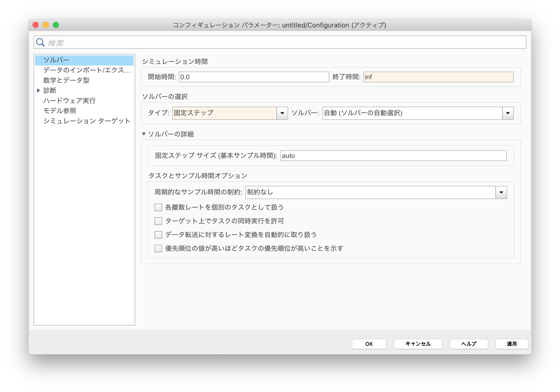The height and width of the screenshot is (392, 560).
Task: Expand the 診断 tree node arrow
Action: (x=39, y=90)
